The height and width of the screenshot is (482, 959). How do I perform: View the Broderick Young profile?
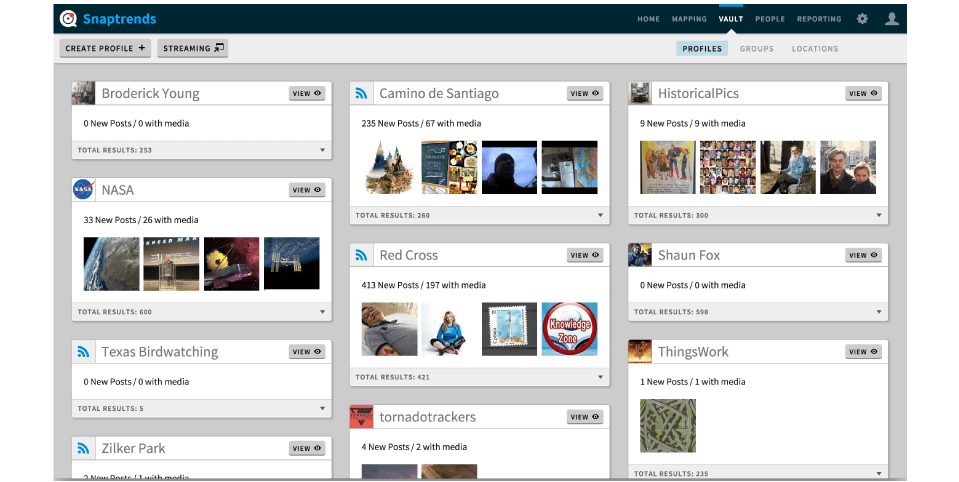click(307, 94)
